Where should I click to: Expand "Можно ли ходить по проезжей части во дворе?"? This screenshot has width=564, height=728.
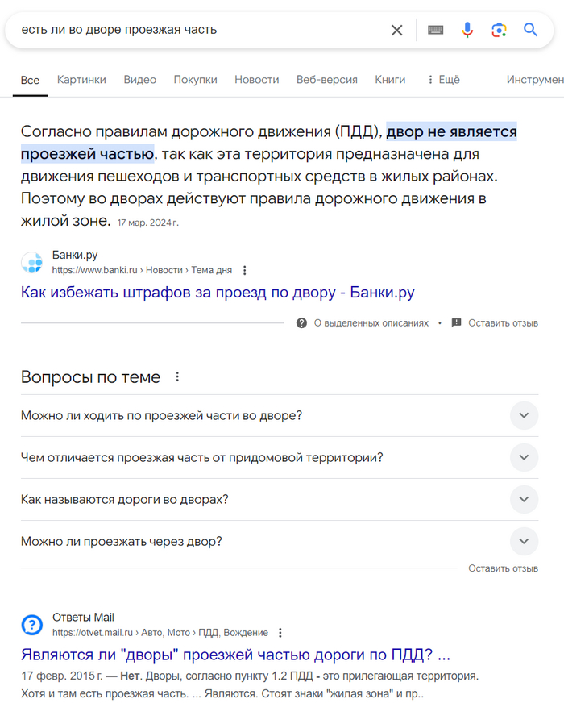point(524,416)
